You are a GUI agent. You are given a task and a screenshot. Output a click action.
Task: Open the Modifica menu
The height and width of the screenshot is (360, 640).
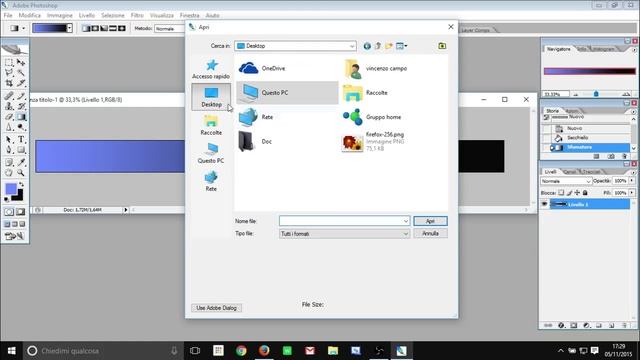coord(30,15)
